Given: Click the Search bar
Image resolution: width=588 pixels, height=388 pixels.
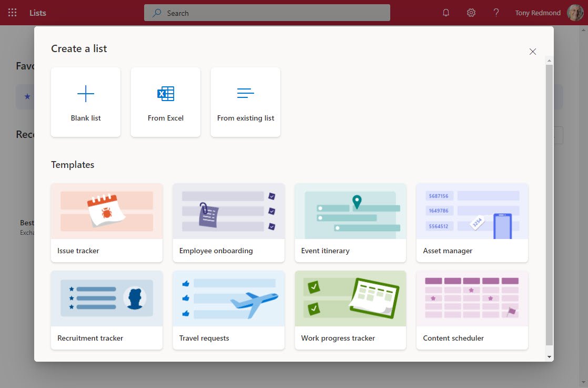Looking at the screenshot, I should 267,13.
